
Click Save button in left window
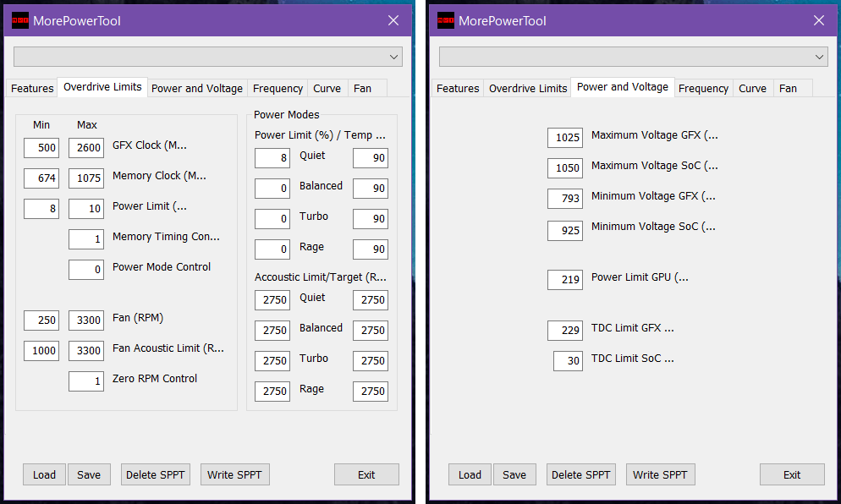(89, 474)
